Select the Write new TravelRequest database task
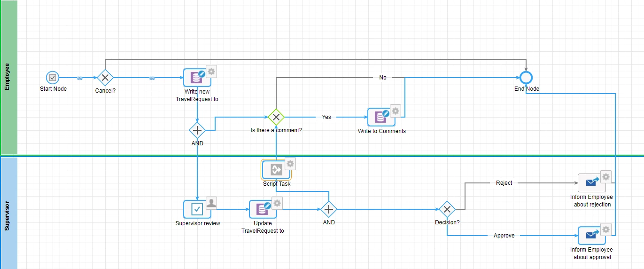The image size is (644, 269). [x=197, y=78]
